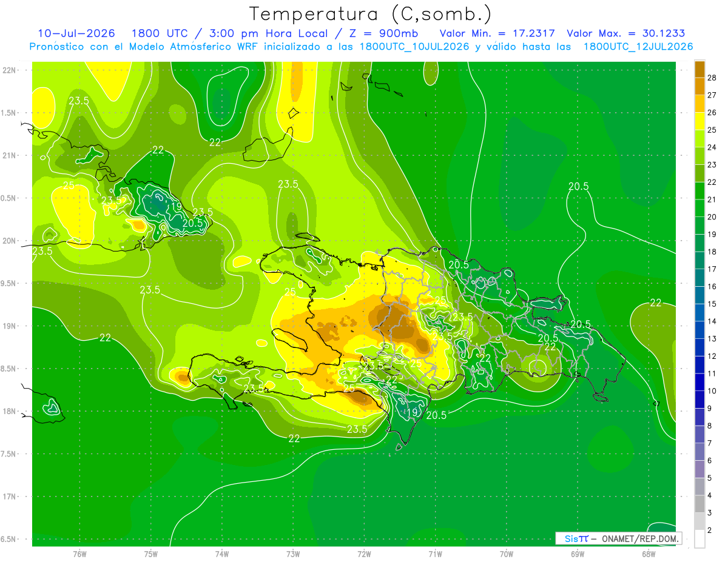
Task: Click the topmost brown swatch above 28
Action: click(699, 69)
